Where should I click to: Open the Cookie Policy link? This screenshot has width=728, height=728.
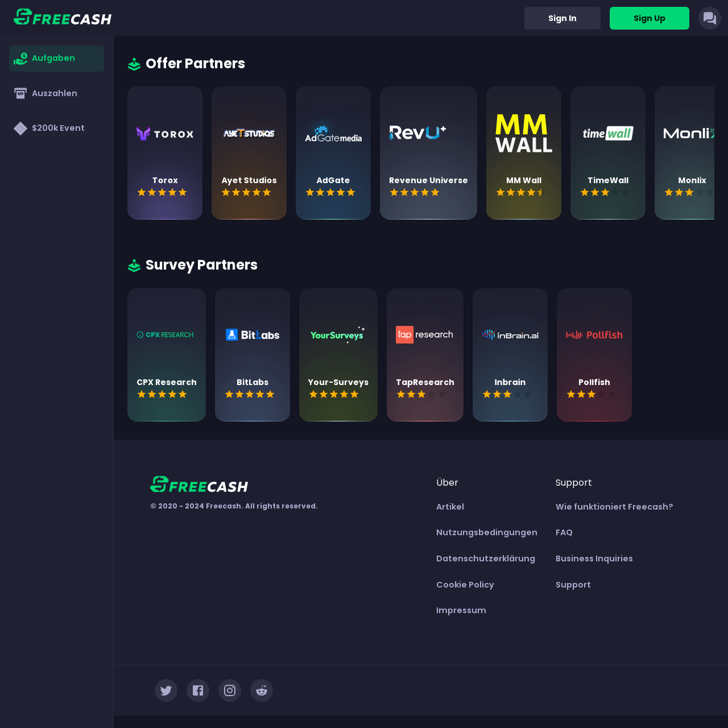465,585
